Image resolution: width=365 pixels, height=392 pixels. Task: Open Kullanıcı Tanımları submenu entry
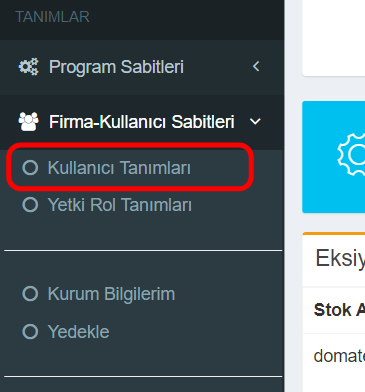click(119, 168)
